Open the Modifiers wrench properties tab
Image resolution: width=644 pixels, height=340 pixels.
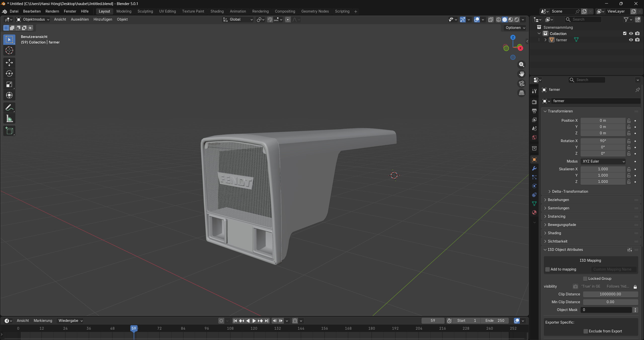[534, 168]
